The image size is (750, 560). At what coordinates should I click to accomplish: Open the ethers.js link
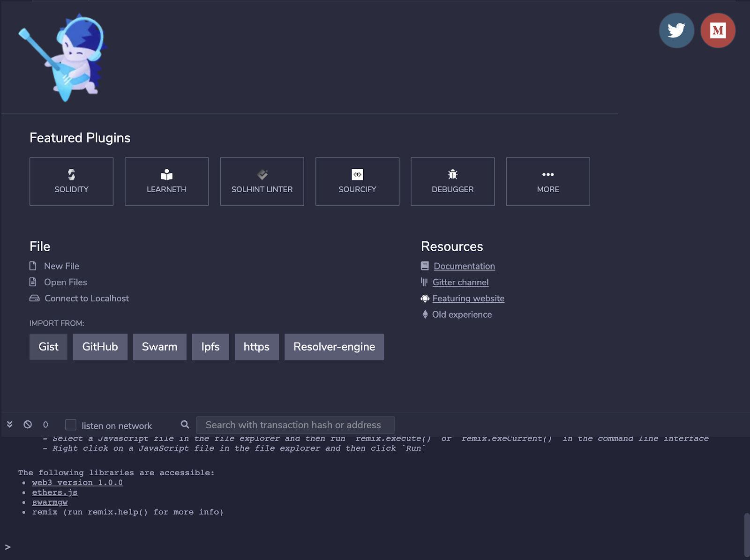tap(55, 493)
